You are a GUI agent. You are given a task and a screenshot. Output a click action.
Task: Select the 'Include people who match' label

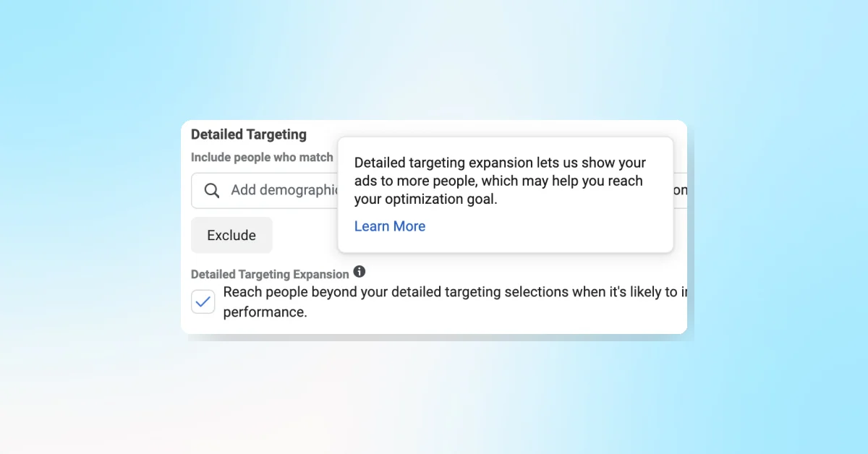(x=261, y=157)
